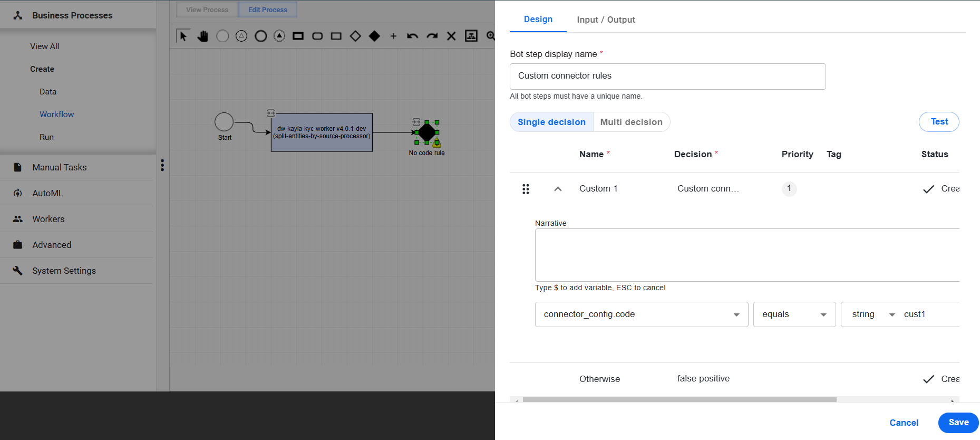The width and height of the screenshot is (980, 440).
Task: Click the Save button
Action: pos(958,423)
